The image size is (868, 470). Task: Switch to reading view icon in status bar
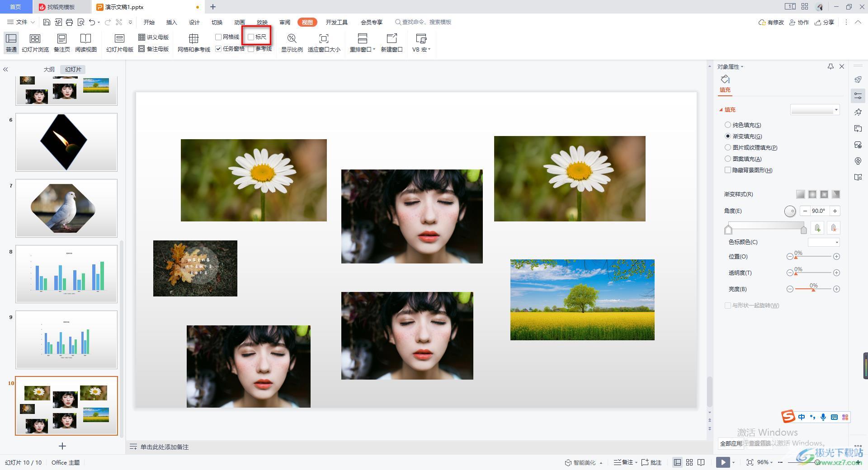701,462
